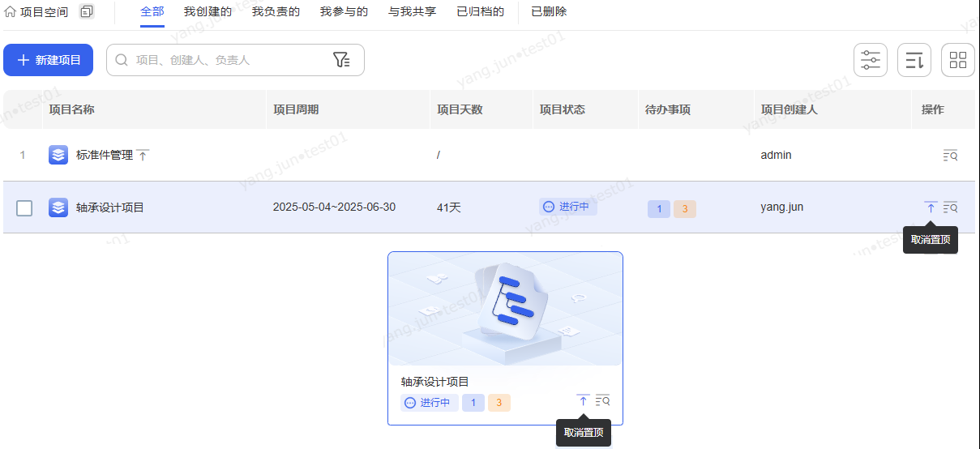Switch to the 我创建的 tab
Image resolution: width=980 pixels, height=449 pixels.
click(208, 12)
